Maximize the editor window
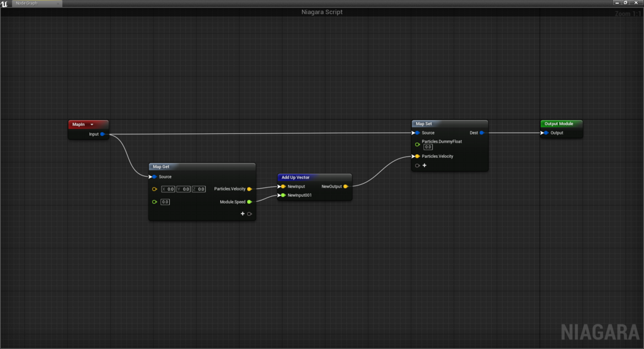644x349 pixels. pyautogui.click(x=626, y=3)
